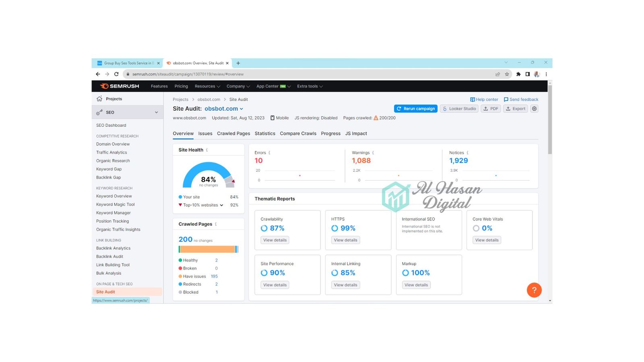Viewport: 644px width, 362px height.
Task: Switch to the Progress tab
Action: (331, 134)
